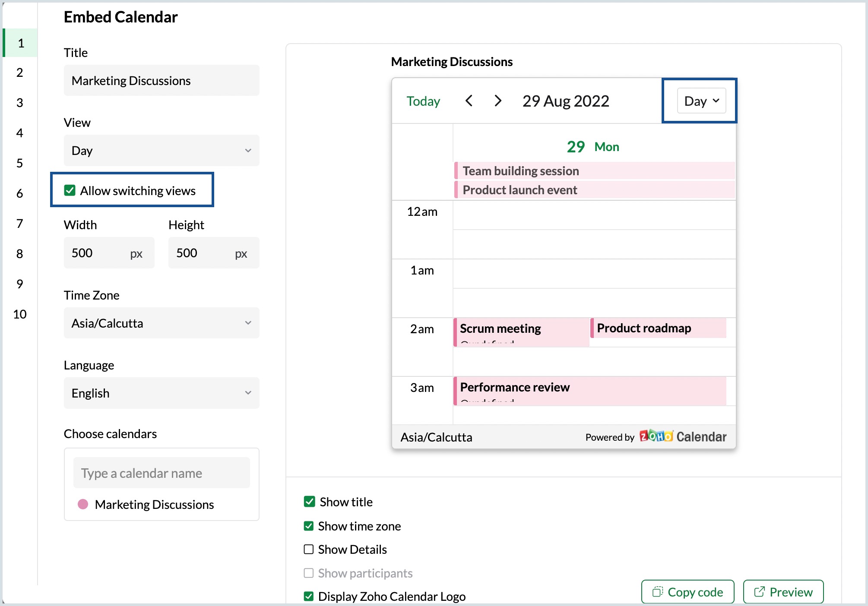The image size is (868, 606).
Task: Select step 5 in the left sidebar
Action: coord(20,163)
